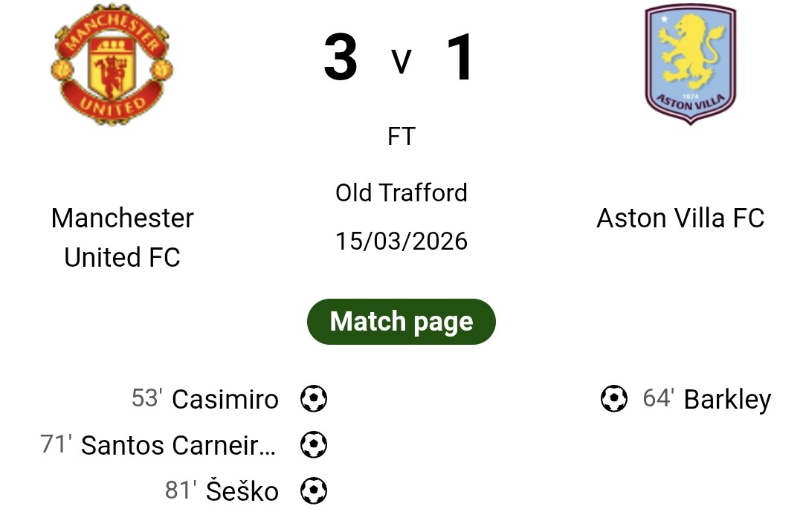Click the Old Trafford venue text
The image size is (803, 532).
(x=401, y=193)
